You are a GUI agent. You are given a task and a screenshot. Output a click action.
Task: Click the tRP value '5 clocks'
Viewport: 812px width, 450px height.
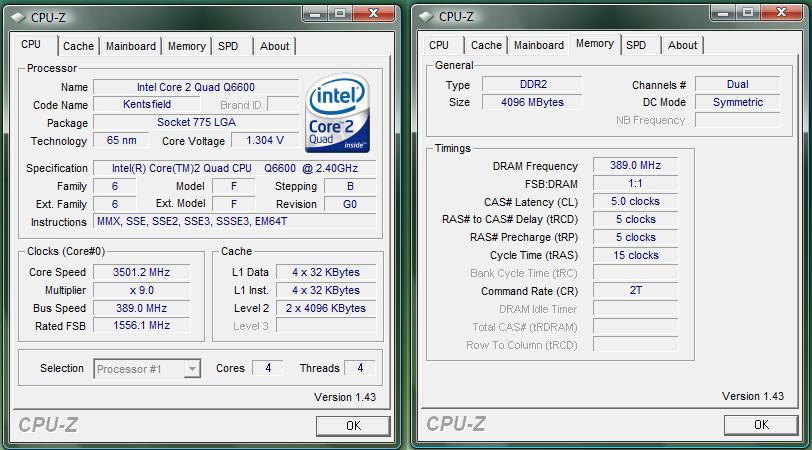(635, 237)
